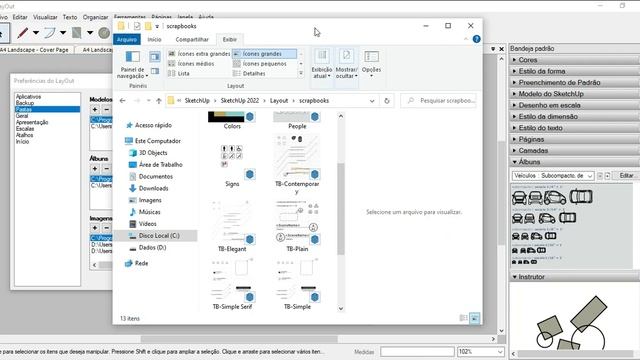Select the pencil line tool in LayOut toolbar
Screen dimensions: 640x360
click(22, 33)
